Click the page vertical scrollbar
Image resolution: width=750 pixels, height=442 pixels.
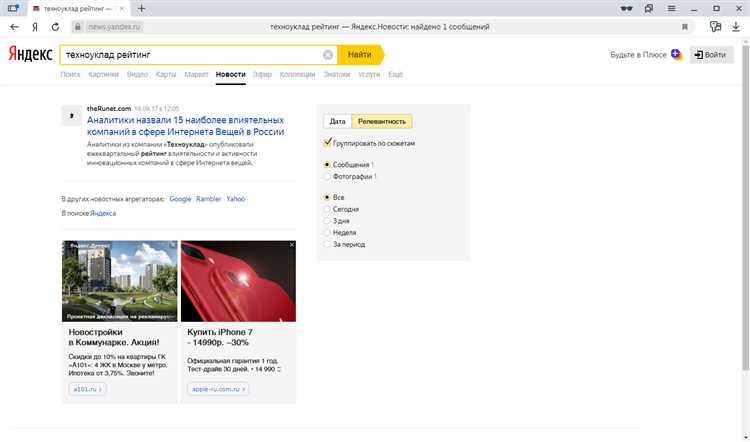[745, 206]
